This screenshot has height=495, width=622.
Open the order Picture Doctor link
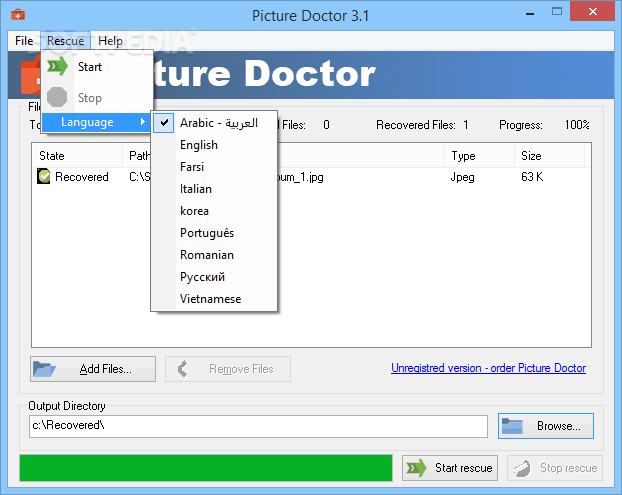tap(488, 368)
